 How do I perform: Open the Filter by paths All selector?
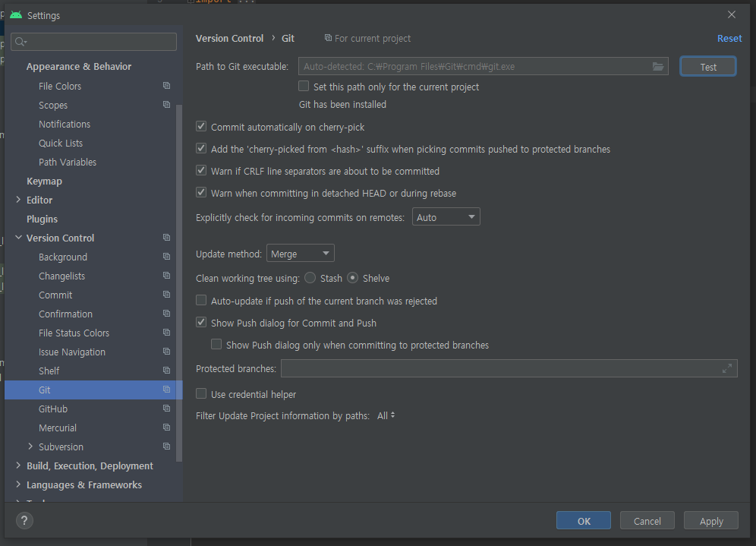click(386, 415)
